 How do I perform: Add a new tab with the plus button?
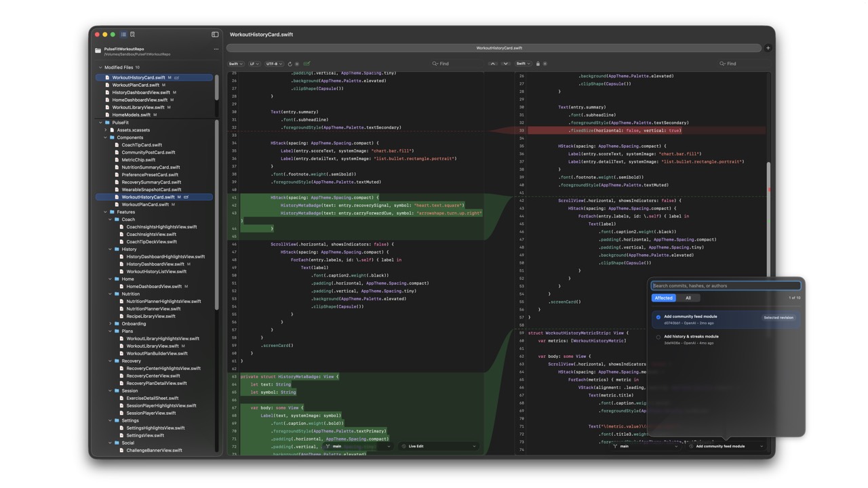(x=768, y=48)
